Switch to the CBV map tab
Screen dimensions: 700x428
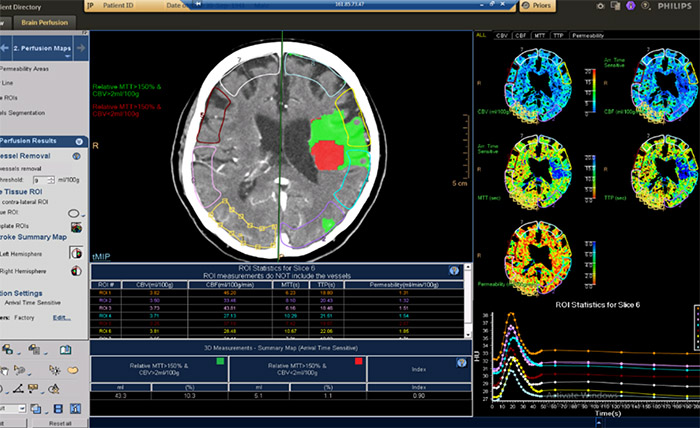click(502, 35)
